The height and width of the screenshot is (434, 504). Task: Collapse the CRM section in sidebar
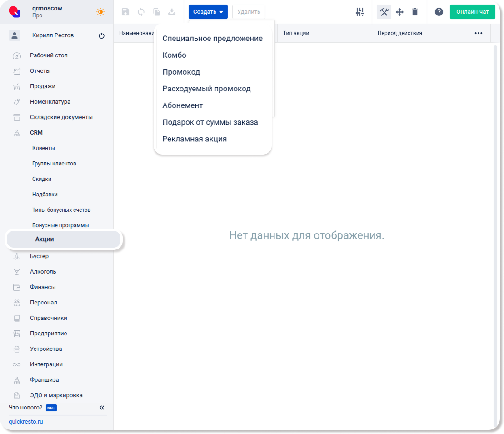pyautogui.click(x=36, y=133)
